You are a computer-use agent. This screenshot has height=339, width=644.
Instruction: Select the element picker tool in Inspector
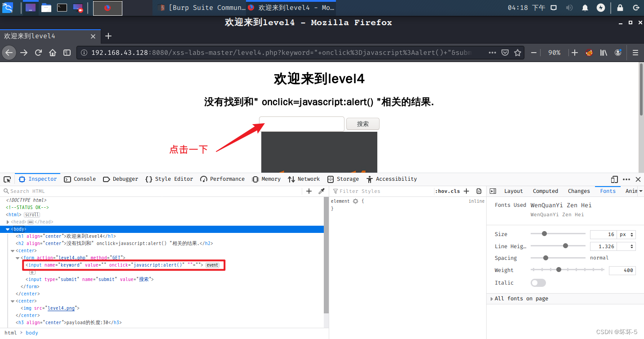tap(7, 178)
